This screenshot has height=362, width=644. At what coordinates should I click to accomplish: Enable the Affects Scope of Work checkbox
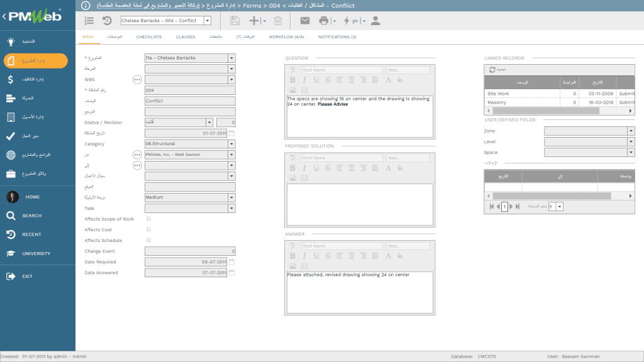[148, 219]
